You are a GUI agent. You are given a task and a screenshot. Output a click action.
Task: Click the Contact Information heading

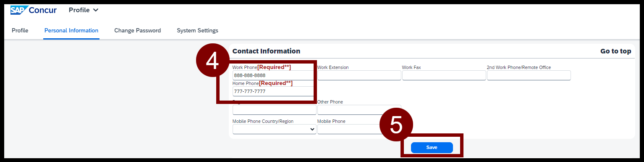(266, 51)
